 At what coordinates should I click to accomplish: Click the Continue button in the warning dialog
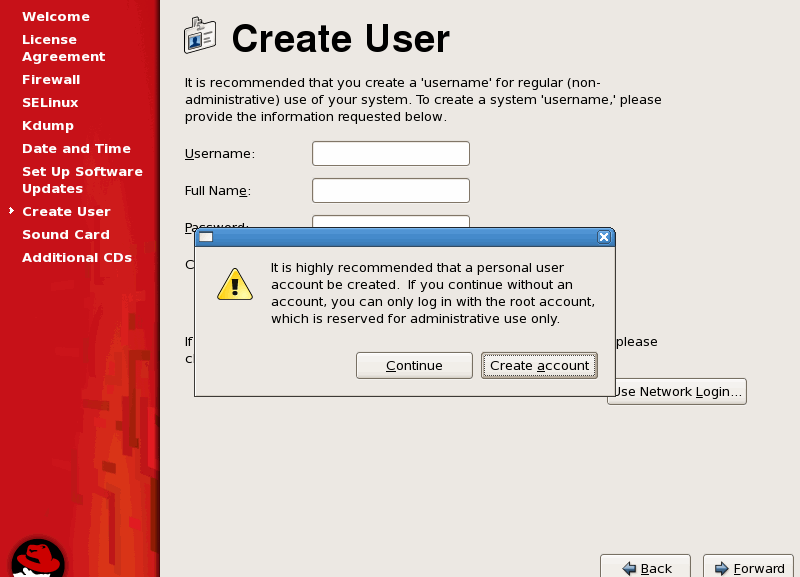click(414, 366)
